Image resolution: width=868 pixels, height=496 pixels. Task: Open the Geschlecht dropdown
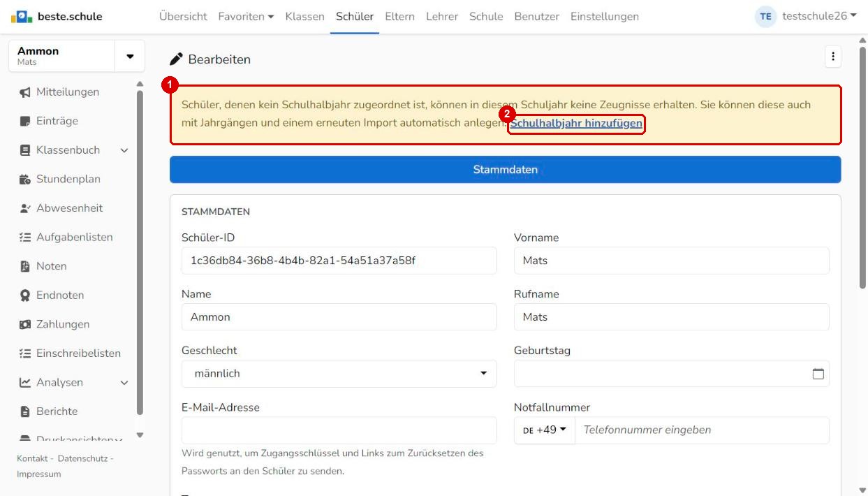[x=339, y=374]
